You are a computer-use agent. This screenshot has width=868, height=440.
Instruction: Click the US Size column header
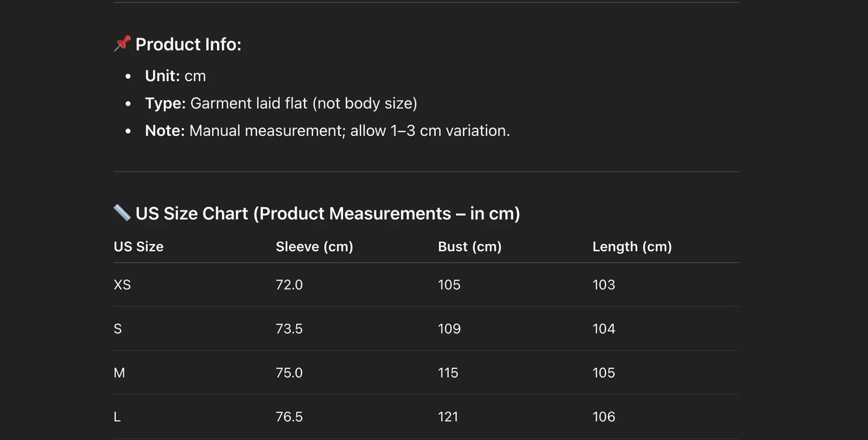pyautogui.click(x=139, y=246)
